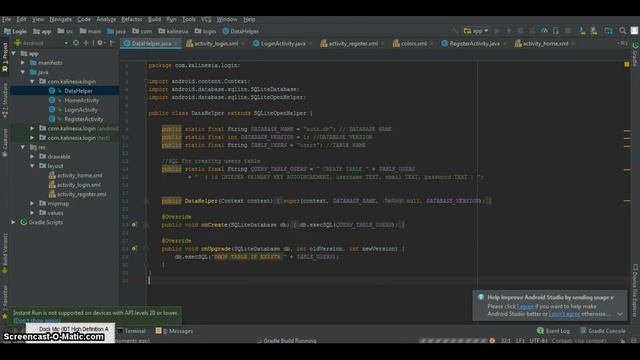Click Login breadcrumb in navigation bar

pos(16,31)
